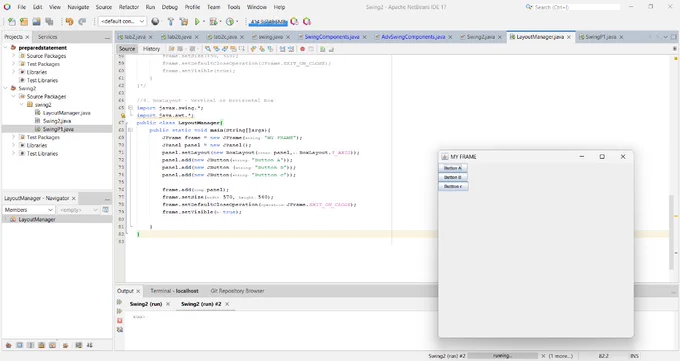Open the Members dropdown in Navigator
This screenshot has width=680, height=361.
pos(28,210)
